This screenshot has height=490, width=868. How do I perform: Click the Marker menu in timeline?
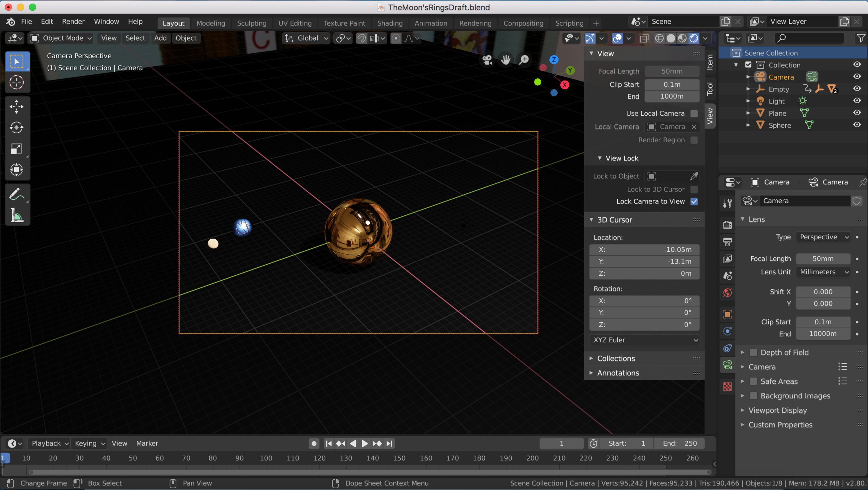(147, 443)
